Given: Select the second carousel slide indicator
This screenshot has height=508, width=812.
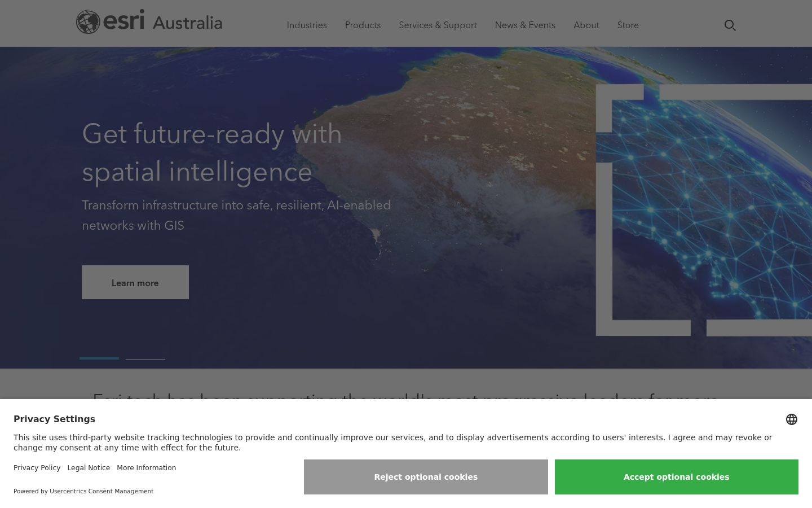Looking at the screenshot, I should 145,358.
